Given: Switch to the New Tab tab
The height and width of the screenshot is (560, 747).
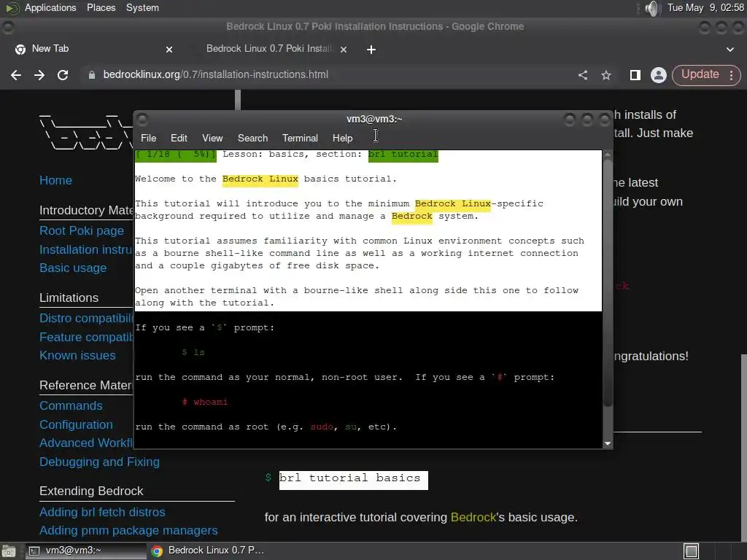Looking at the screenshot, I should pyautogui.click(x=93, y=49).
